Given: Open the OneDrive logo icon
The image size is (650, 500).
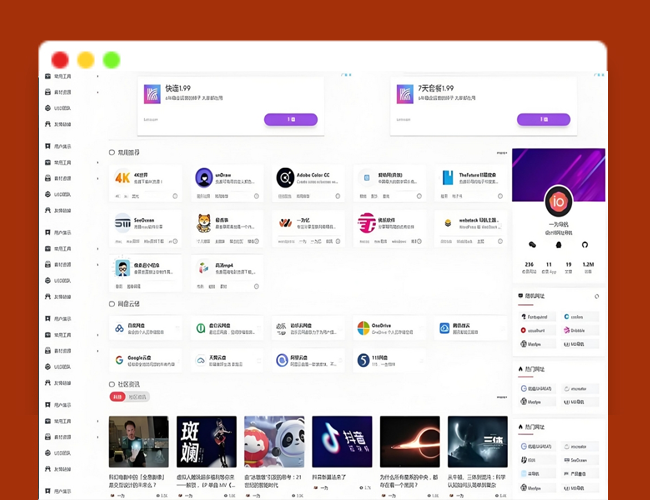Looking at the screenshot, I should tap(363, 328).
